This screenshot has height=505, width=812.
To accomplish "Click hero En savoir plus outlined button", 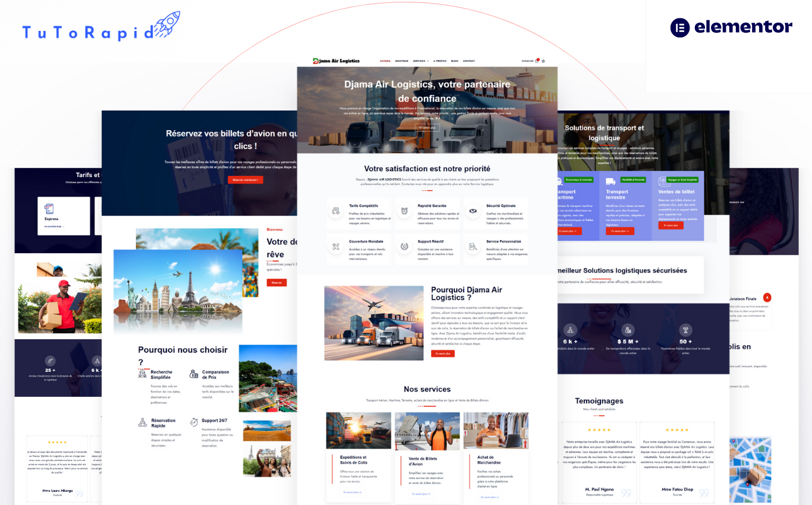I will point(427,127).
